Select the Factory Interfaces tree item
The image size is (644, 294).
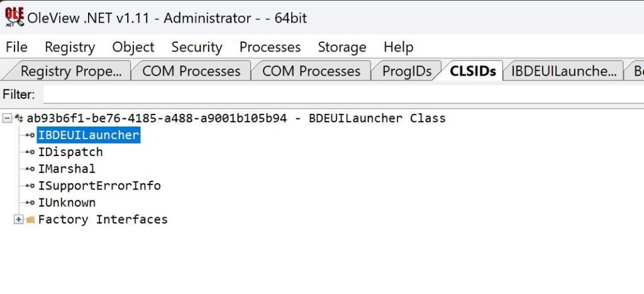[103, 220]
